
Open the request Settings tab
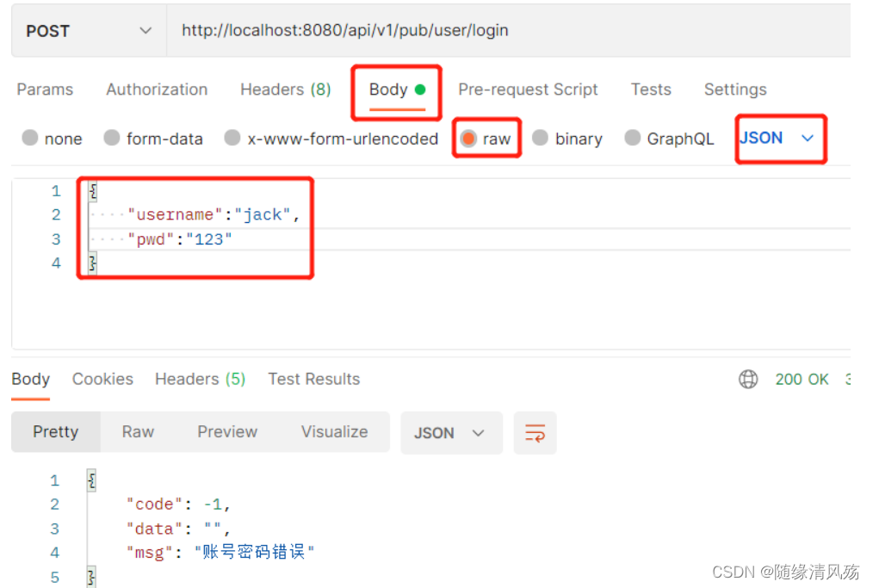[x=735, y=90]
